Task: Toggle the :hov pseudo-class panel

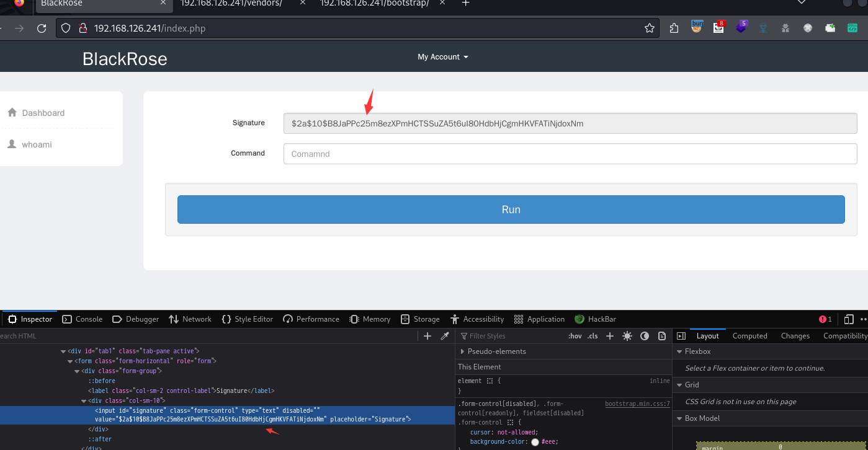Action: pyautogui.click(x=575, y=336)
